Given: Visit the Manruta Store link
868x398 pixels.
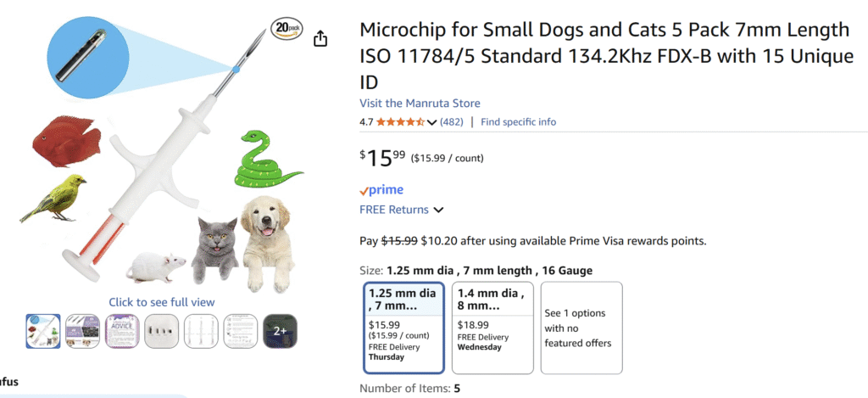Looking at the screenshot, I should click(420, 104).
